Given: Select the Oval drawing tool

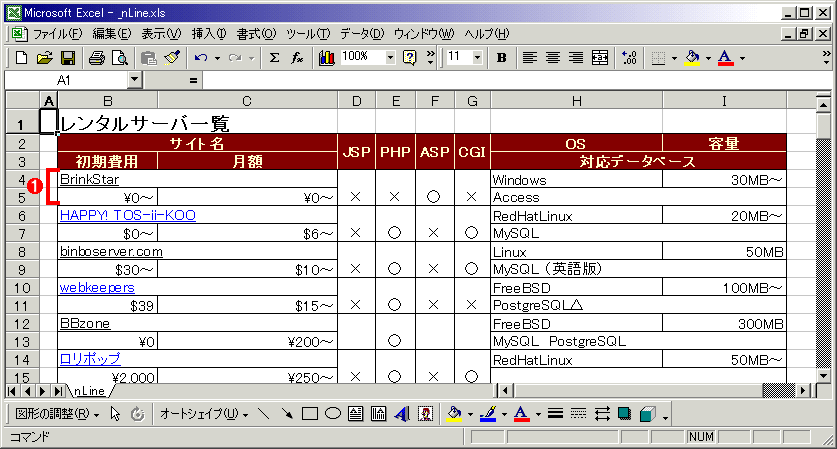Looking at the screenshot, I should (333, 414).
